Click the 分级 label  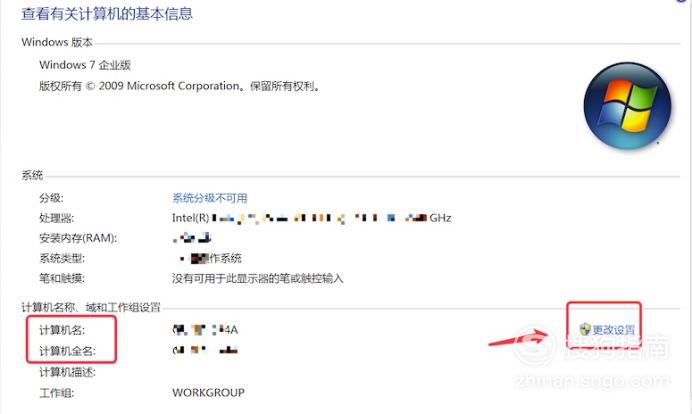coord(51,198)
